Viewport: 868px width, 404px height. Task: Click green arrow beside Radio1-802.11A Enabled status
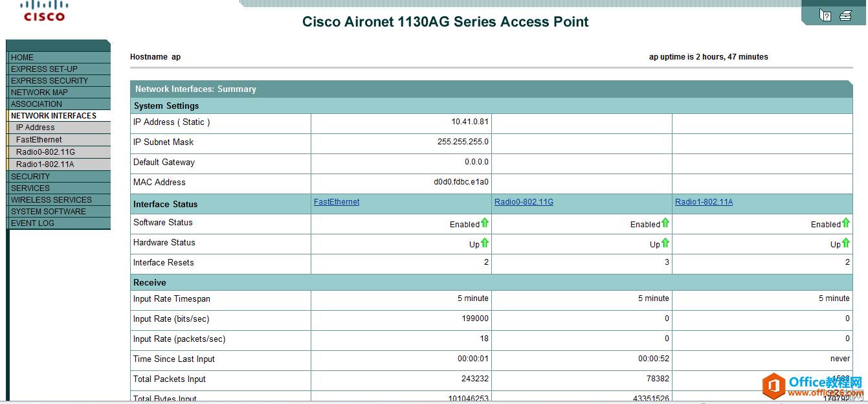[846, 223]
